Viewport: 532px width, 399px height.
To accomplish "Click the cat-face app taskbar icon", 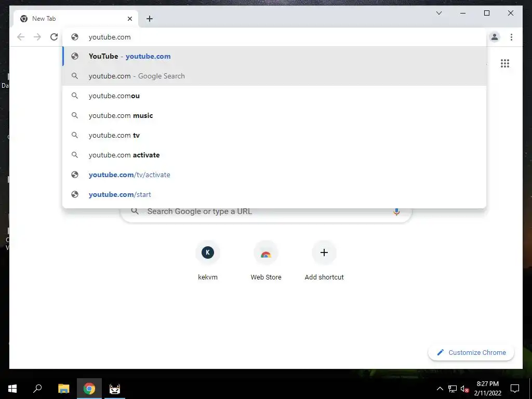I will [x=115, y=389].
